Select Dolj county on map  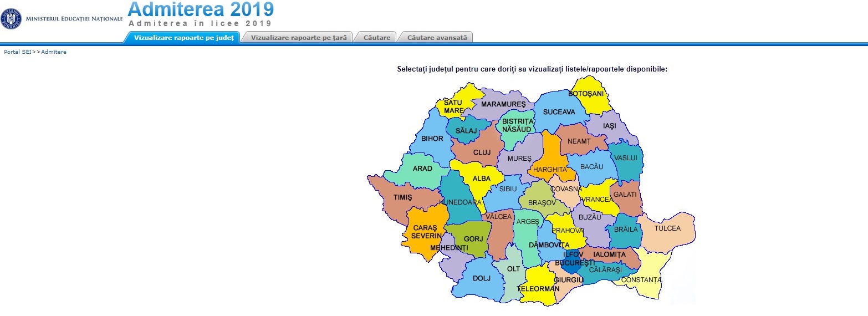(482, 278)
